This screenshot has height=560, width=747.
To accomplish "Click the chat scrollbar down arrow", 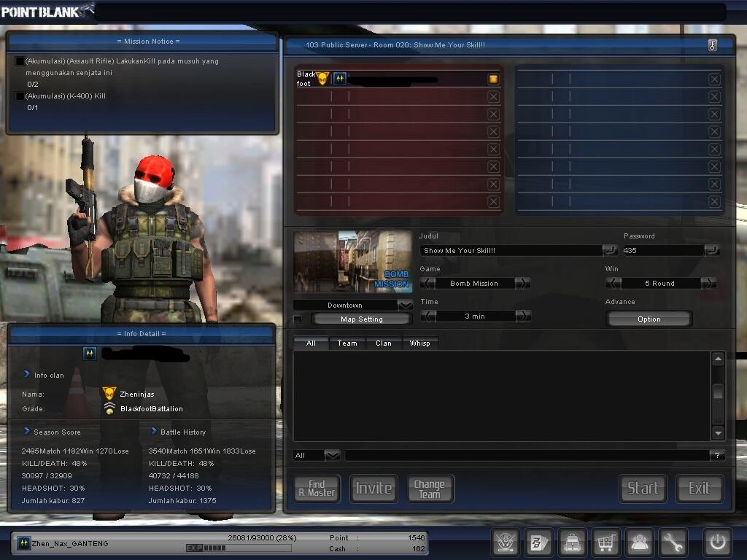I will pos(718,433).
